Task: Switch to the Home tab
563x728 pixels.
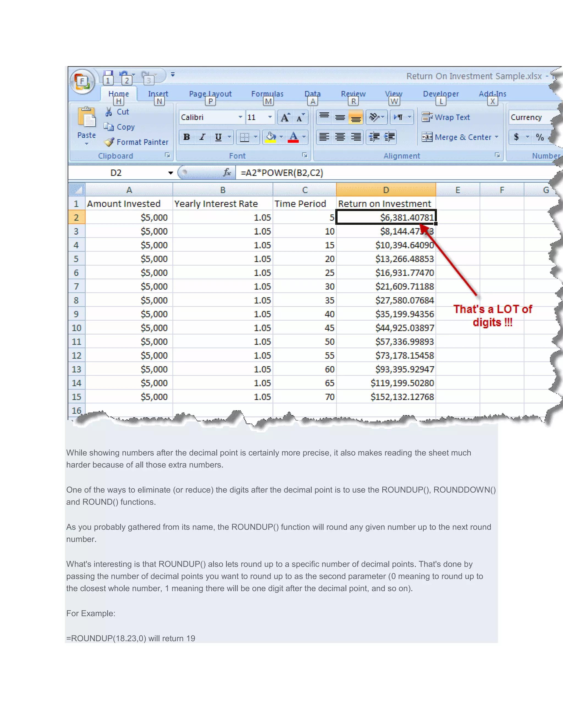Action: point(119,94)
